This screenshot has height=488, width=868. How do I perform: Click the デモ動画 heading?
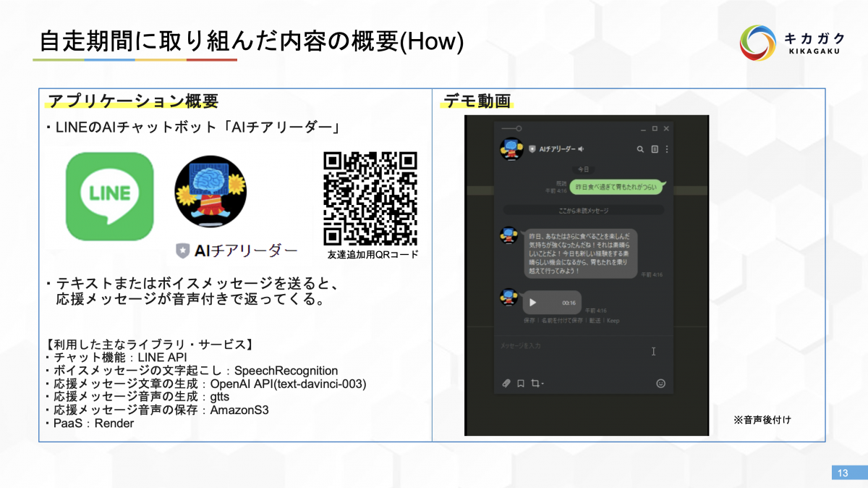[477, 101]
